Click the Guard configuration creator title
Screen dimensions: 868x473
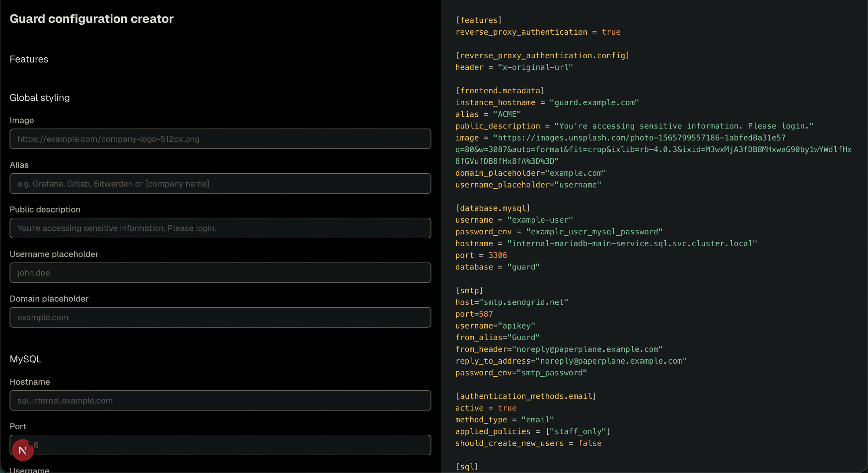(92, 19)
